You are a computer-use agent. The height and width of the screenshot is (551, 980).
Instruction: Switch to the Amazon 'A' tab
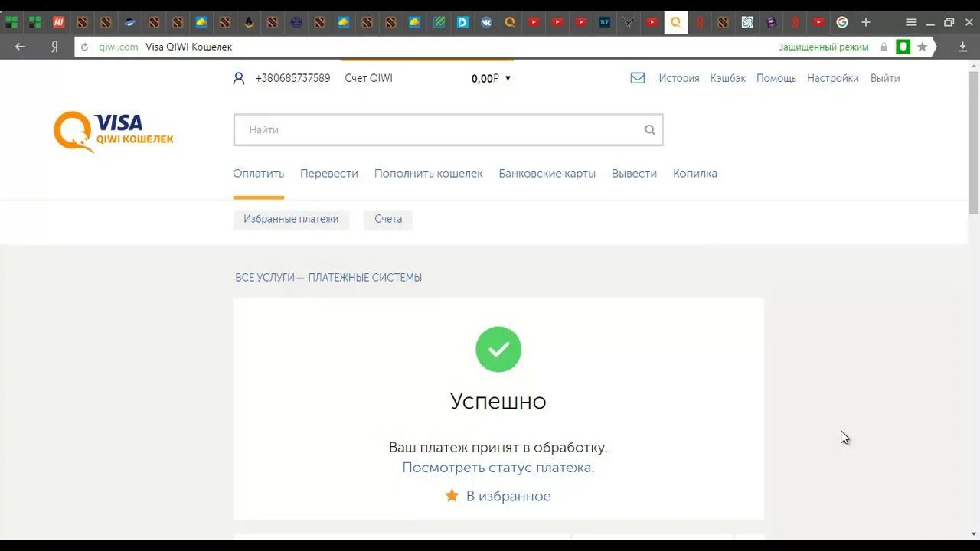pos(249,22)
